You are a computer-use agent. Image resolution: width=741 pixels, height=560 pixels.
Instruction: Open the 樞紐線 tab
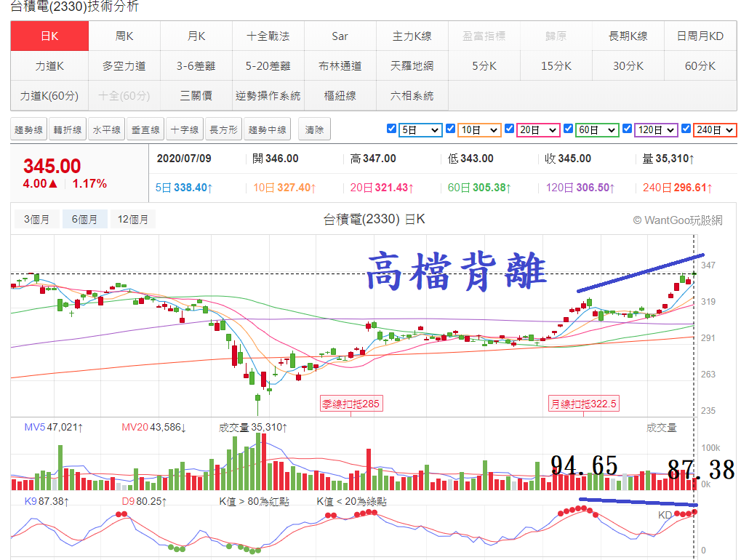point(340,95)
